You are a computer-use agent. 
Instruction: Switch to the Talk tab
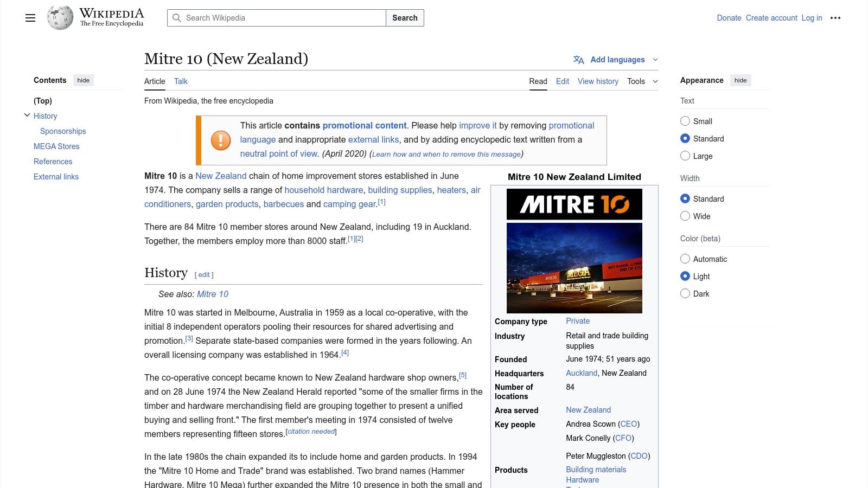[x=181, y=81]
